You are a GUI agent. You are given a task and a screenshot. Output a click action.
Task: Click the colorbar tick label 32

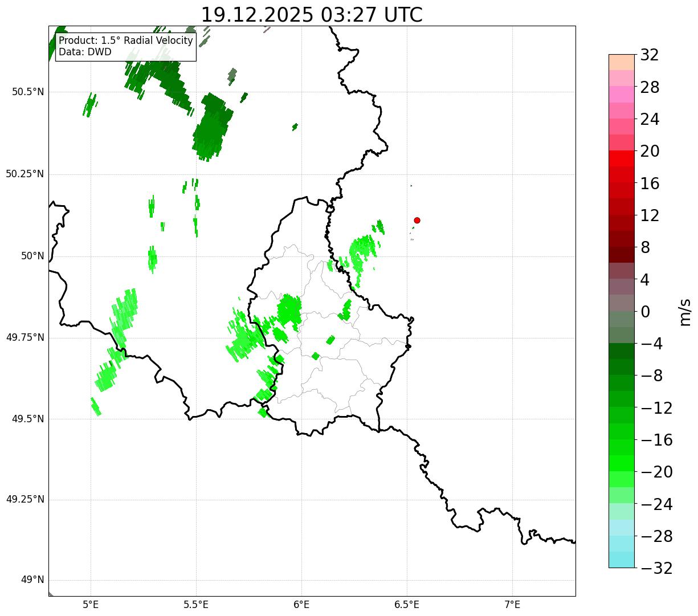650,55
